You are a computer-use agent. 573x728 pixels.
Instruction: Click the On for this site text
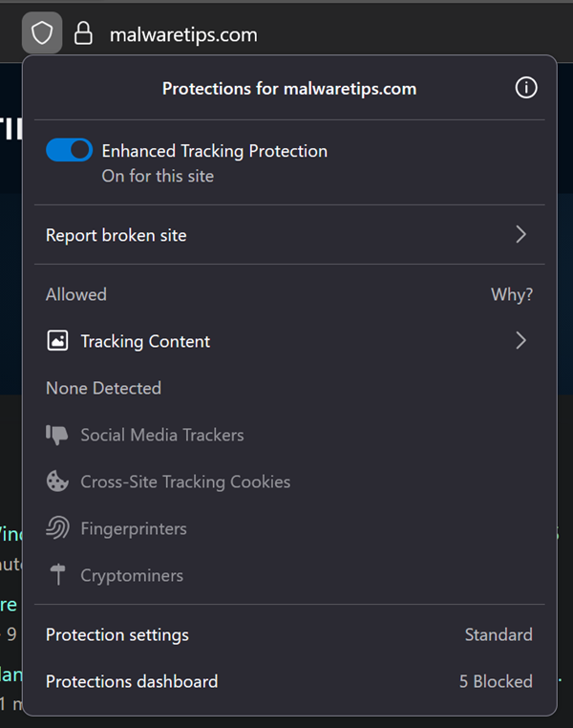(x=158, y=176)
